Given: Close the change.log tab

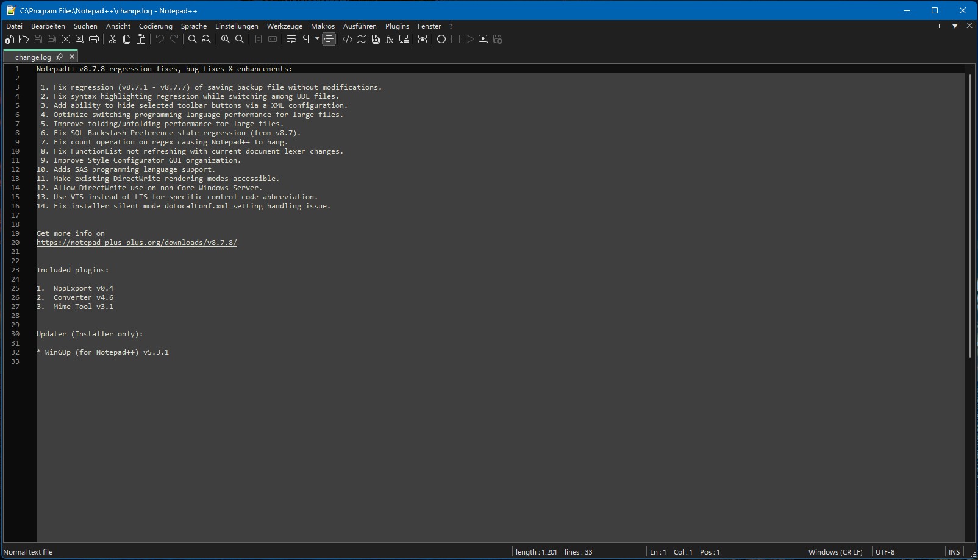Looking at the screenshot, I should [72, 57].
